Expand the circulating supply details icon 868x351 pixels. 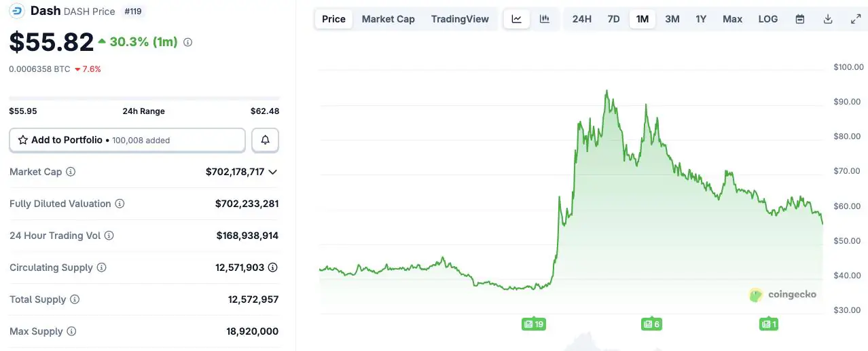click(x=272, y=267)
